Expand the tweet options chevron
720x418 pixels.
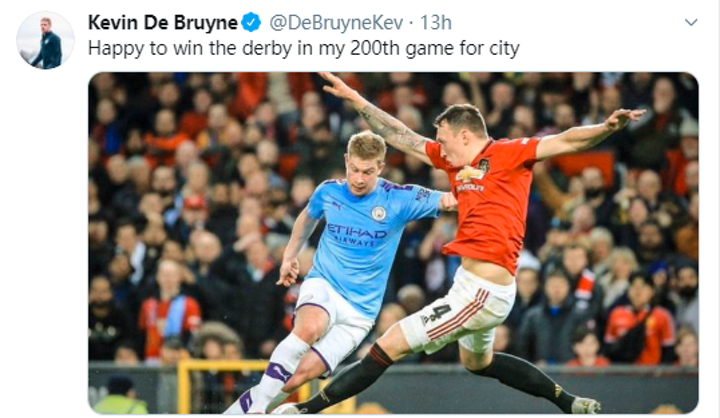tap(691, 22)
